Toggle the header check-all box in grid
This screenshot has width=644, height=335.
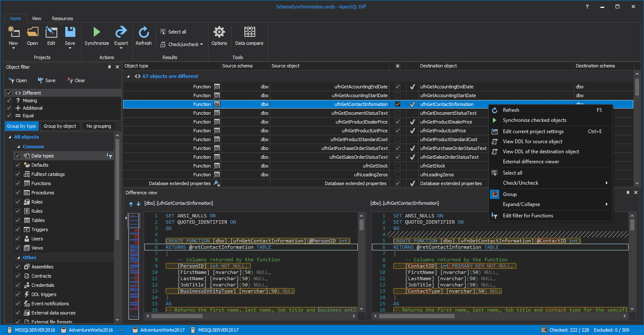pyautogui.click(x=398, y=66)
